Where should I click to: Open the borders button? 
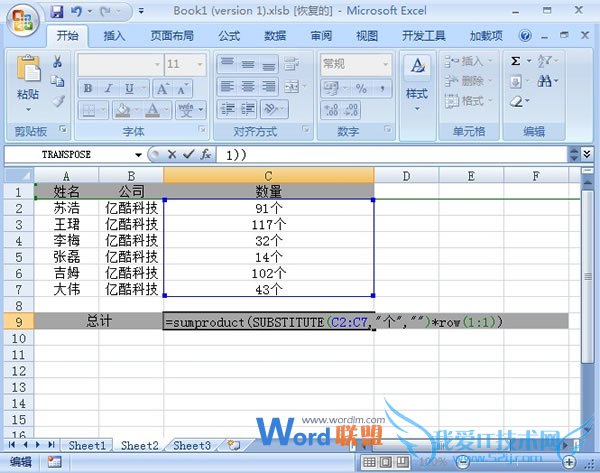(x=89, y=111)
